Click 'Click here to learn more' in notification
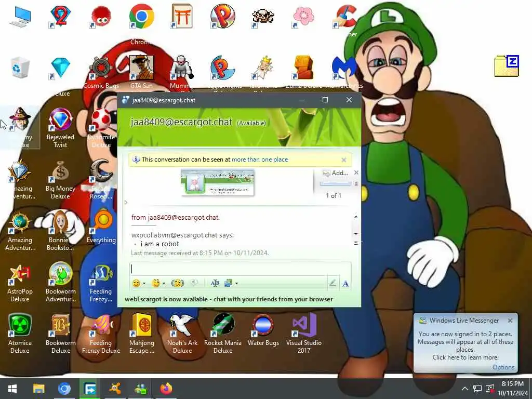Screen dimensions: 532x399 click(465, 357)
